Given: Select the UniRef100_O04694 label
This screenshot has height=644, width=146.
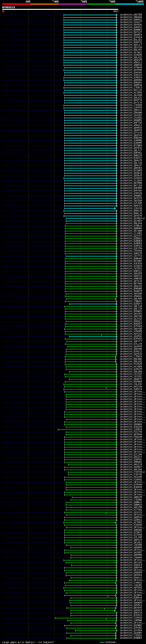Looking at the screenshot, I should 131,55.
